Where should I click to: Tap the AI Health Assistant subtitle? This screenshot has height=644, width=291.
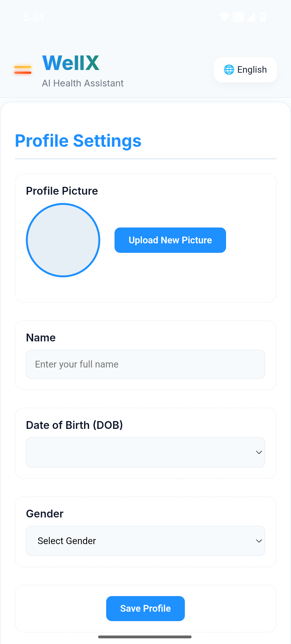point(83,83)
